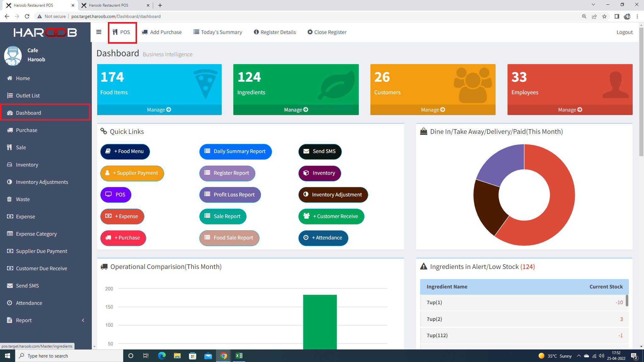Image resolution: width=644 pixels, height=362 pixels.
Task: Open the Food Sale Report quick link
Action: pyautogui.click(x=229, y=238)
